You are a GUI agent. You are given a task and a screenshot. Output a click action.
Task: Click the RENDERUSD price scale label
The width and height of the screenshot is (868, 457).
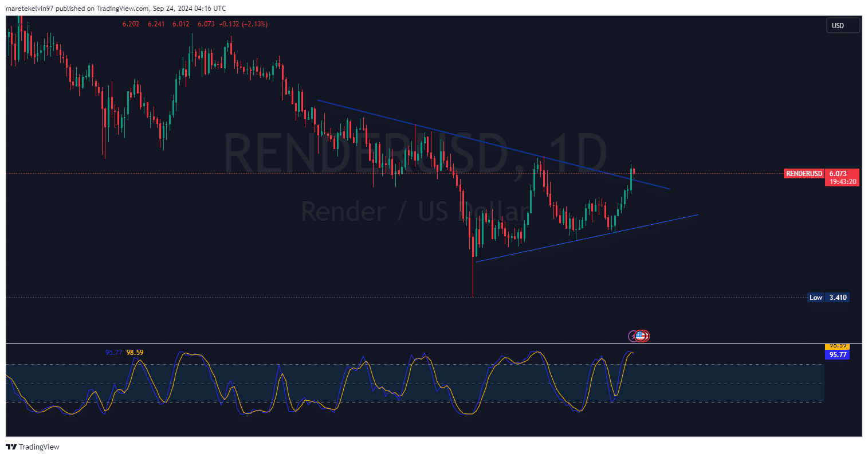click(x=804, y=174)
